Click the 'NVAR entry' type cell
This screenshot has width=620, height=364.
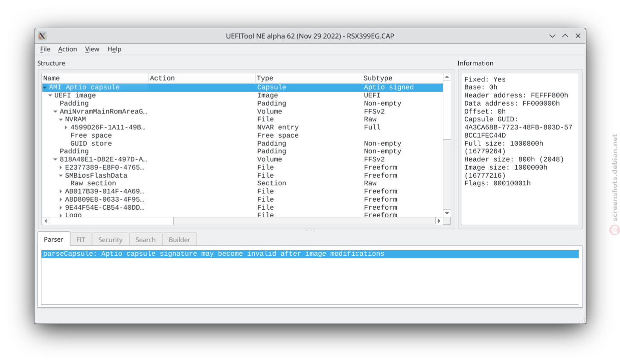point(278,127)
